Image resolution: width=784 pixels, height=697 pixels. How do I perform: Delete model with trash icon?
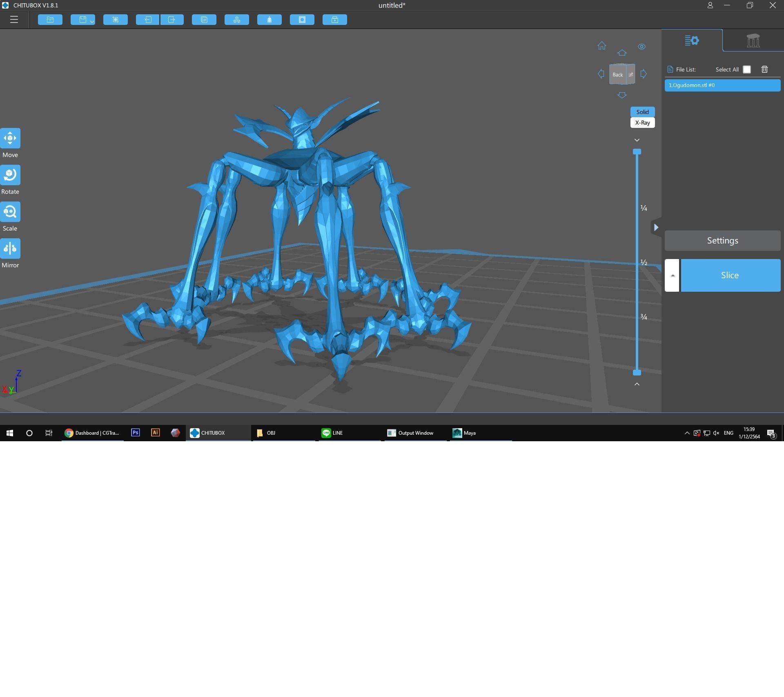[x=765, y=69]
